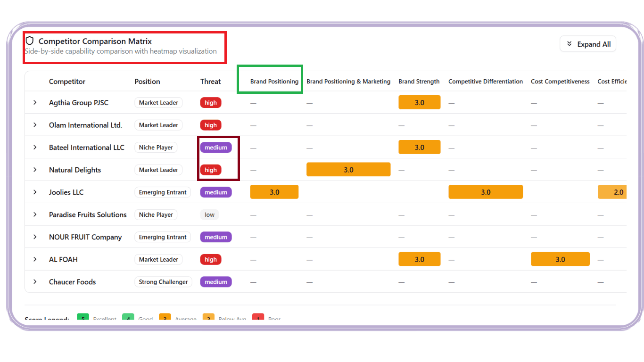The width and height of the screenshot is (644, 362).
Task: Click AL FOAH's 3.0 Cost Competitiveness score cell
Action: click(560, 259)
